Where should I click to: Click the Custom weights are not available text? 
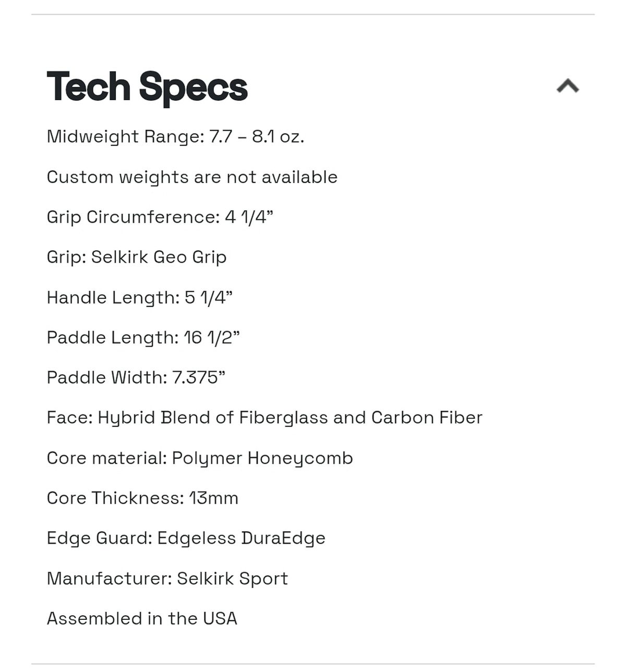(192, 177)
